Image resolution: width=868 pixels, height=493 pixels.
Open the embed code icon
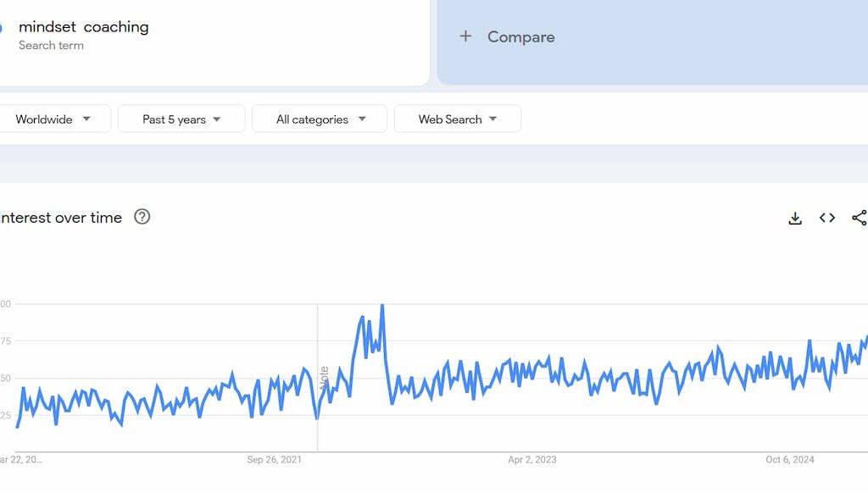(x=827, y=219)
